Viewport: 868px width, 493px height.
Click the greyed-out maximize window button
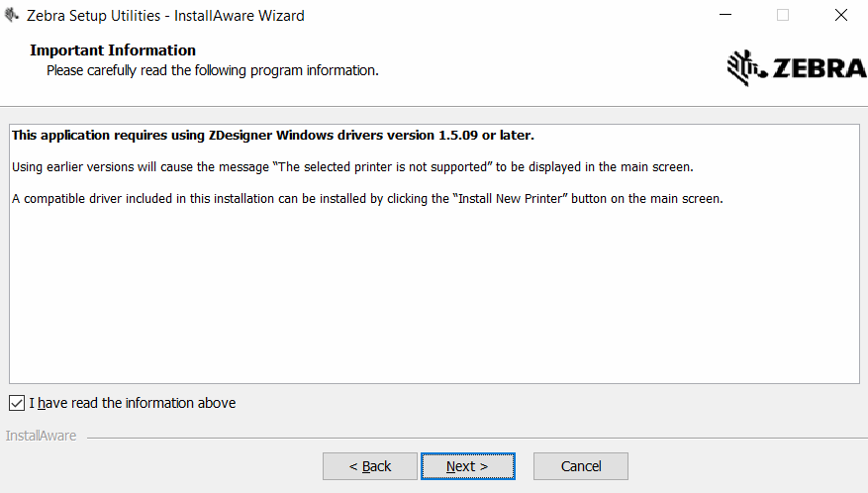click(783, 16)
